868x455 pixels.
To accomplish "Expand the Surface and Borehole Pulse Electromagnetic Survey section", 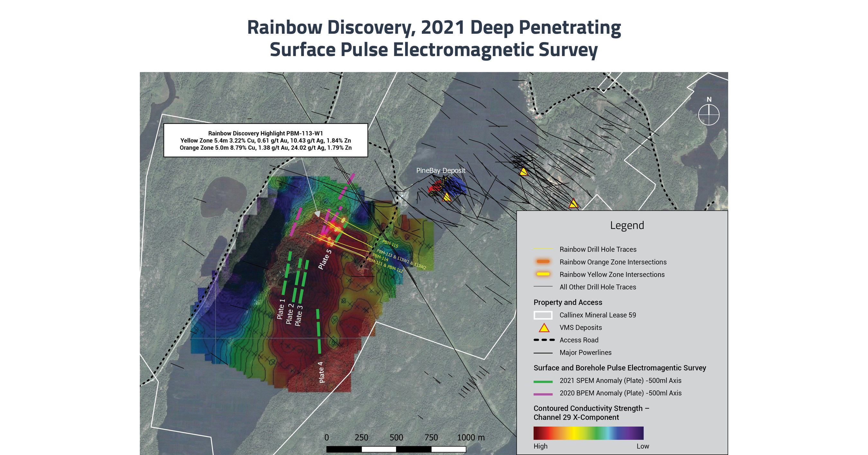I will click(624, 368).
